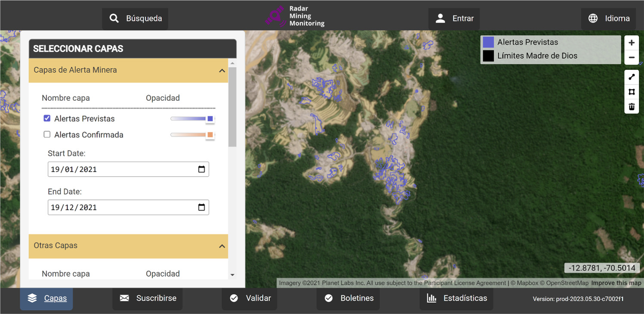Click the coordinates readout -12.8781, -70.5014
Viewport: 644px width, 314px height.
click(x=602, y=268)
